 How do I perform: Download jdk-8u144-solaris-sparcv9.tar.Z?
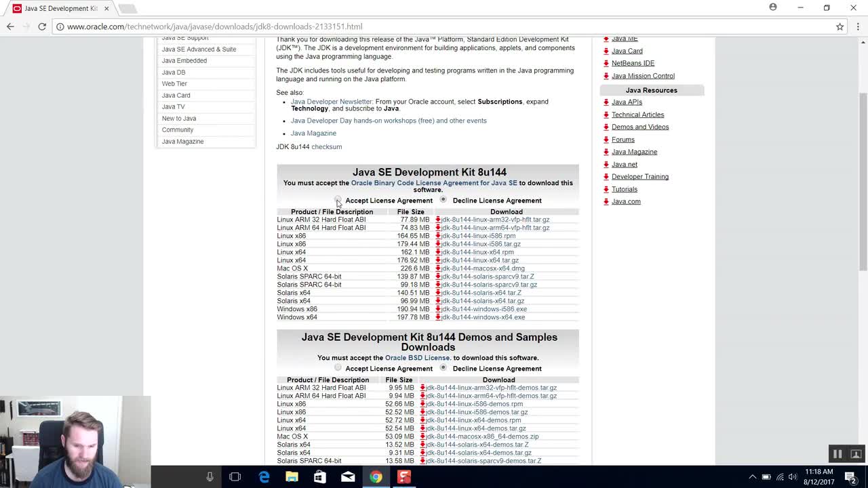coord(488,277)
